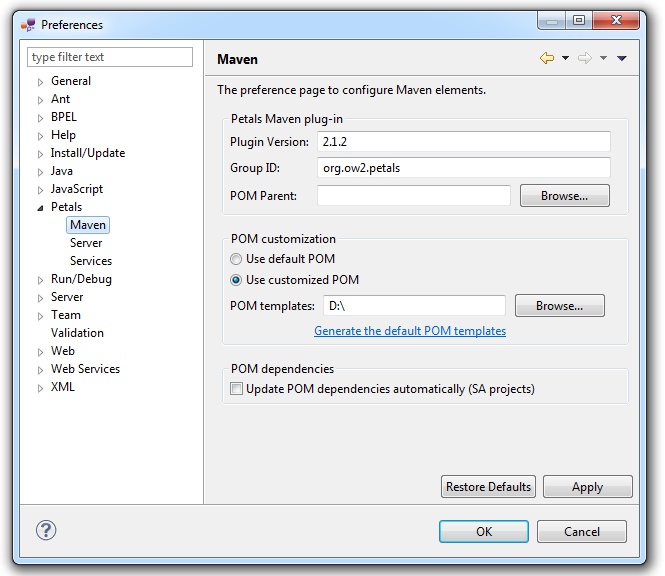Click the Plugin Version input field

pyautogui.click(x=463, y=142)
